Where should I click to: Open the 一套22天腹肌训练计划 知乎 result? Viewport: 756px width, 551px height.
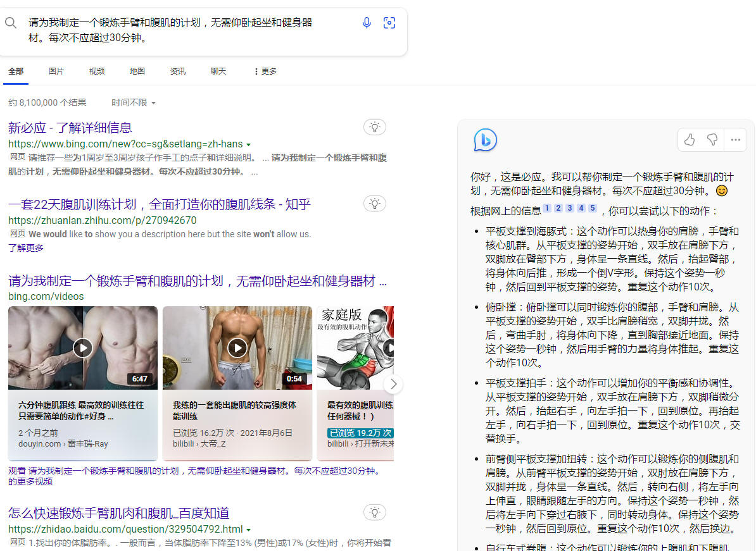[160, 204]
